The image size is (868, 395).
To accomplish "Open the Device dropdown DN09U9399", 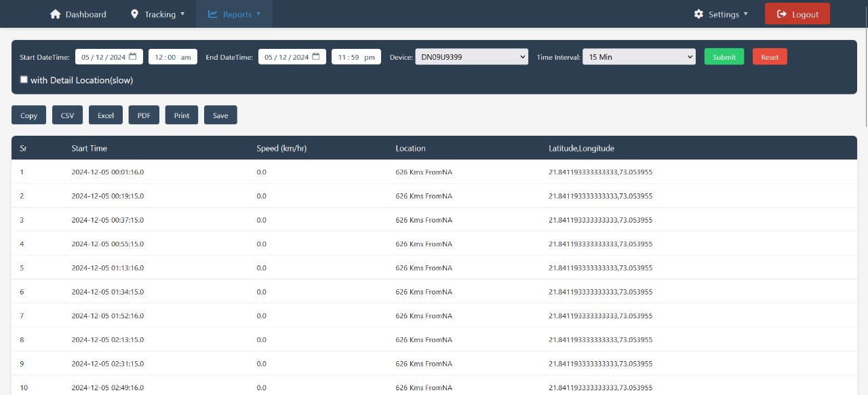I will [471, 57].
